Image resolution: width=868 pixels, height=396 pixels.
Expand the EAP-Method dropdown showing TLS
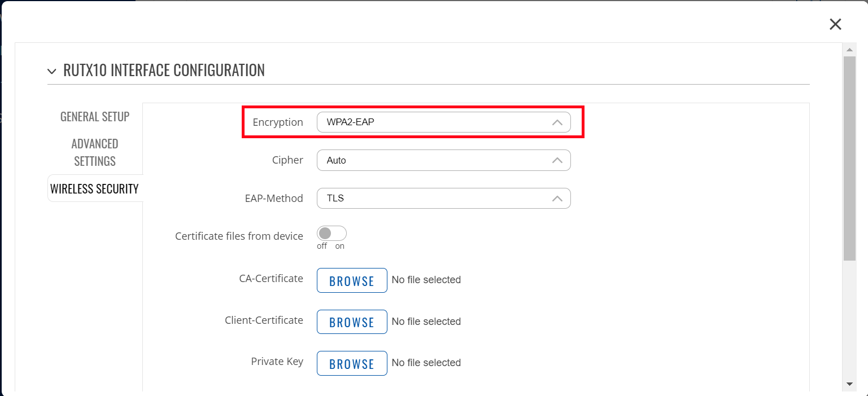443,199
